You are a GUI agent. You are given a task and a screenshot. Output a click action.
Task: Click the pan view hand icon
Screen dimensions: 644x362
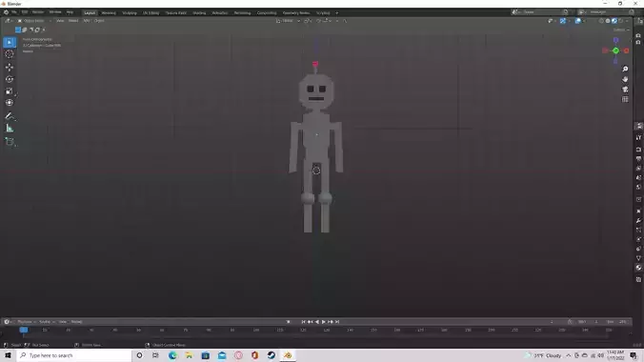(625, 79)
